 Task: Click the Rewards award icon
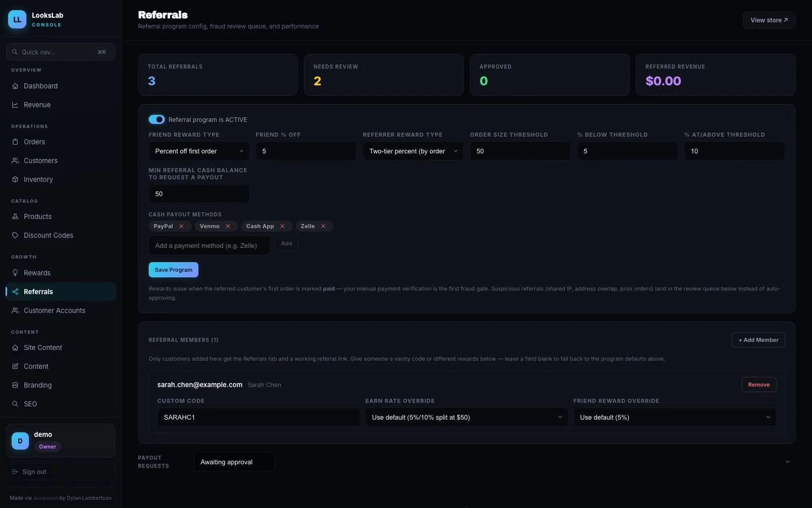click(x=15, y=273)
